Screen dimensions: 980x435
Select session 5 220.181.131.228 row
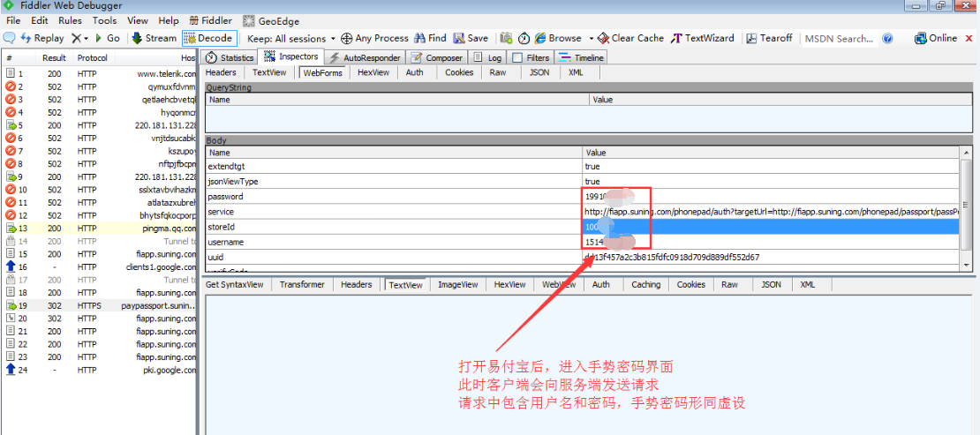100,125
